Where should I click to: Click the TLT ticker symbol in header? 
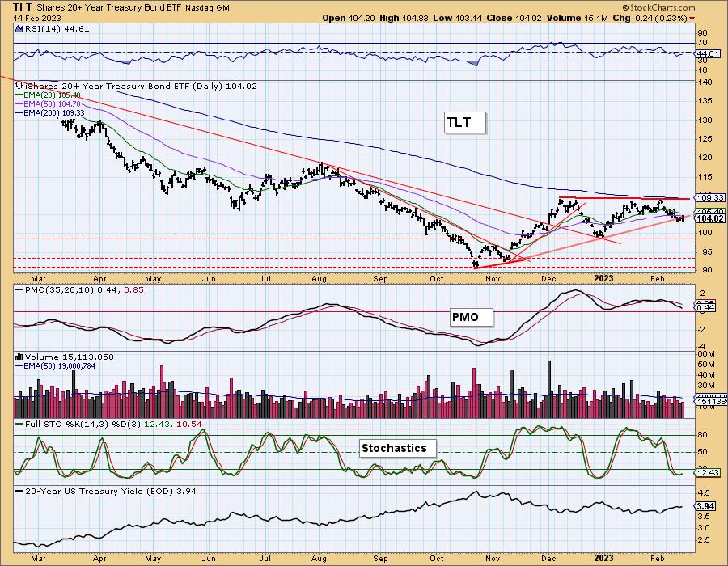click(22, 7)
